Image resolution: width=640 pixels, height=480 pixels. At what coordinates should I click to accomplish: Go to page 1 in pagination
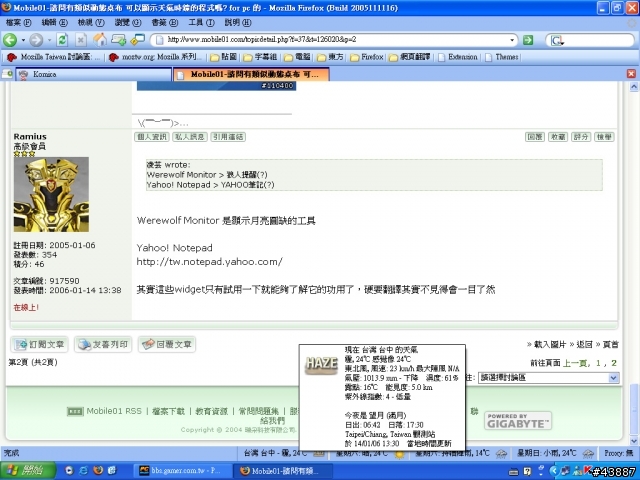tap(598, 363)
